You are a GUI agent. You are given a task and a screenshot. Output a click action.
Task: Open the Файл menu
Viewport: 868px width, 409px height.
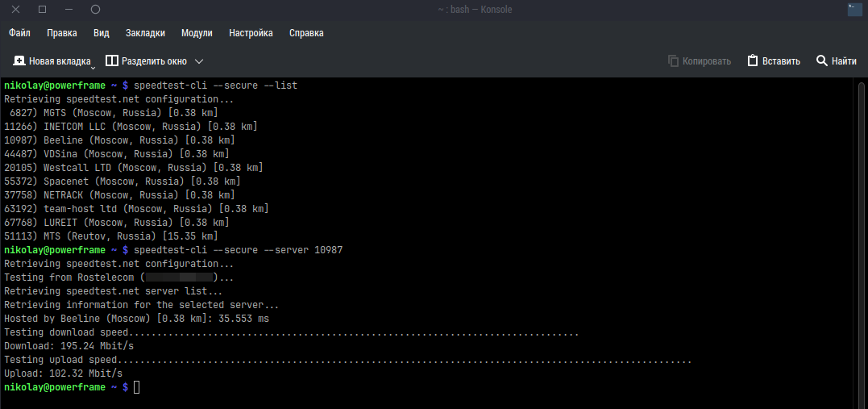[20, 33]
